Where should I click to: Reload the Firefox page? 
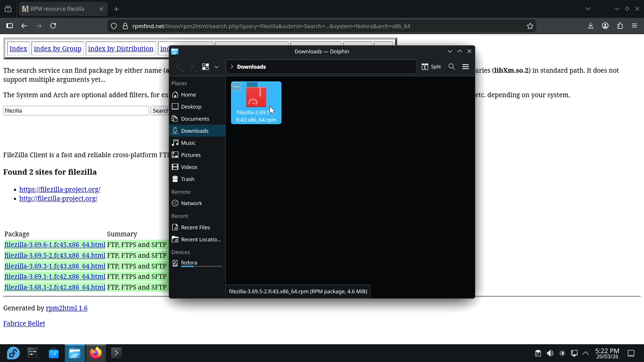coord(53,26)
